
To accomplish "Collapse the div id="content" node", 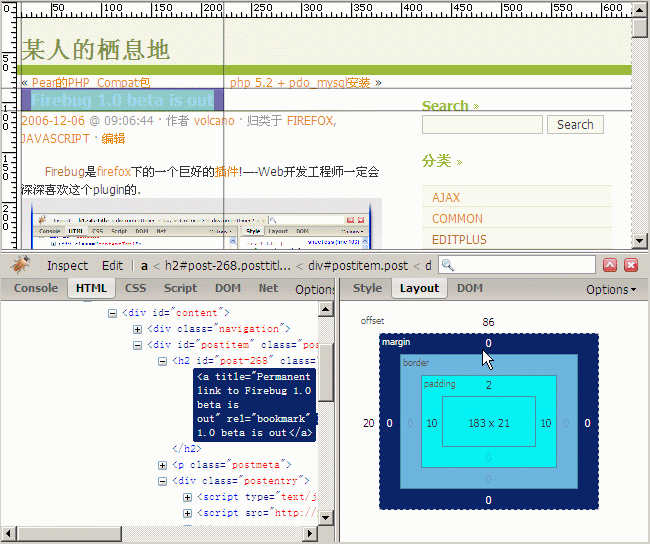I will coord(113,312).
